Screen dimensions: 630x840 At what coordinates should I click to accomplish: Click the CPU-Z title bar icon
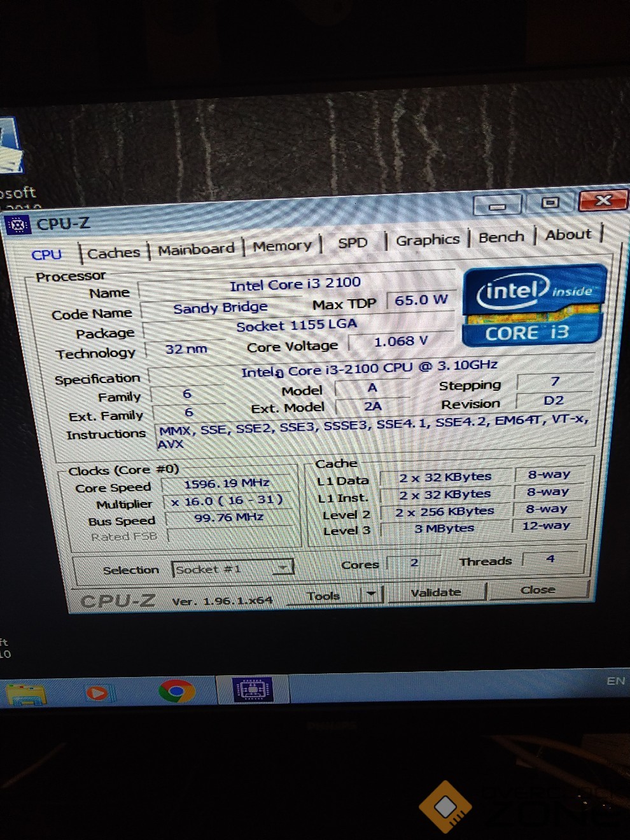pos(17,225)
